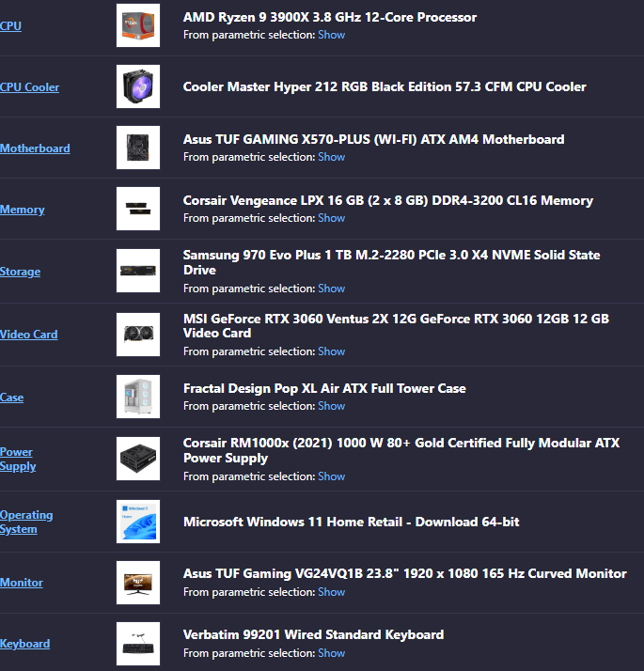Show parametric selection for the Monitor
Screen dimensions: 644x671
point(332,592)
